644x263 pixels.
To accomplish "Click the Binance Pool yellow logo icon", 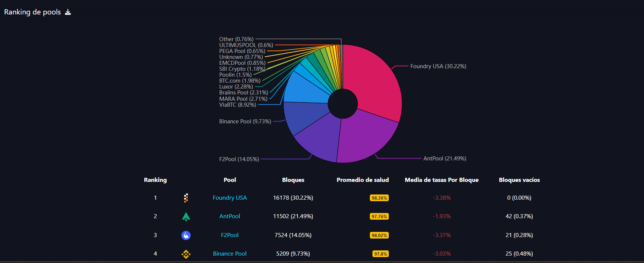I will 186,254.
